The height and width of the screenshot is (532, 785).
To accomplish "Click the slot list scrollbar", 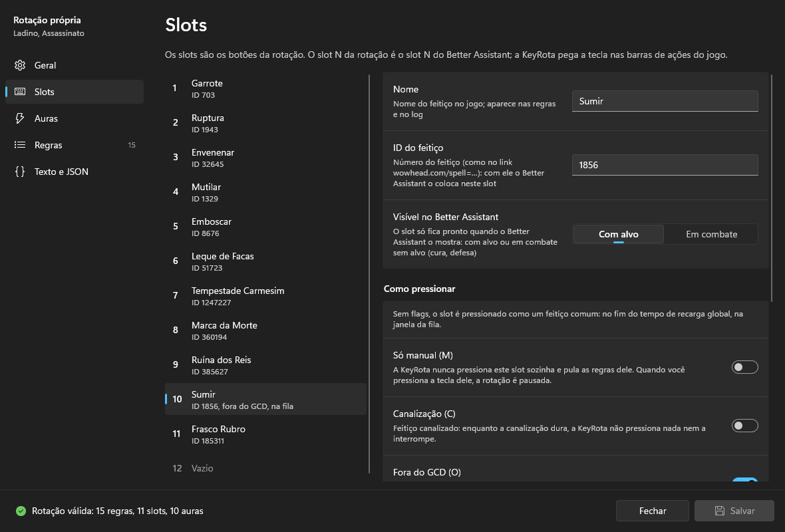I will tap(369, 274).
